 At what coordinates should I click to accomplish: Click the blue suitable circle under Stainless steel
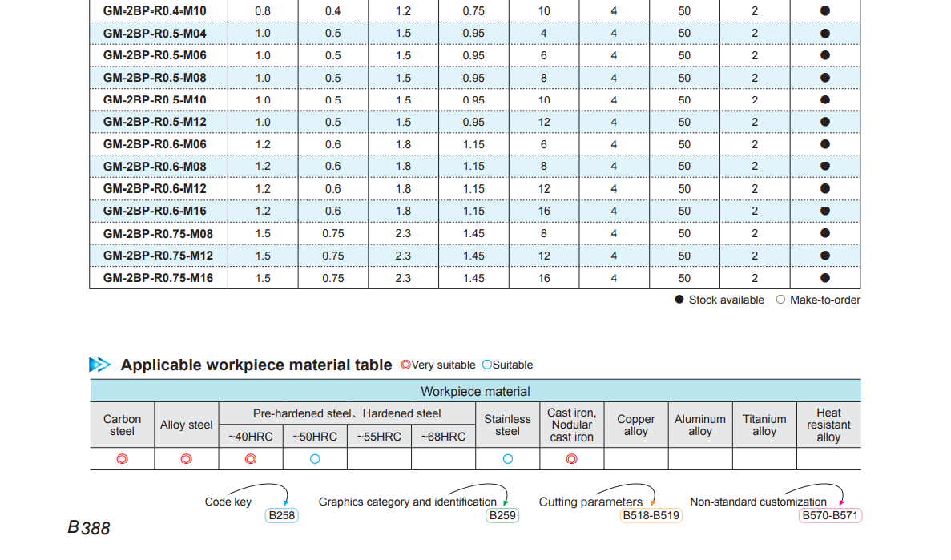(507, 459)
